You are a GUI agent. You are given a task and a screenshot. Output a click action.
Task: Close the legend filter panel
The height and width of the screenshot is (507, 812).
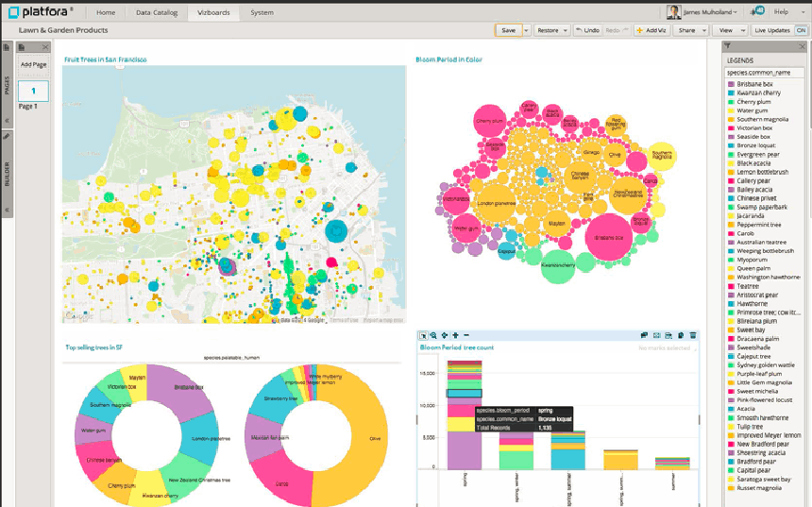click(x=803, y=45)
